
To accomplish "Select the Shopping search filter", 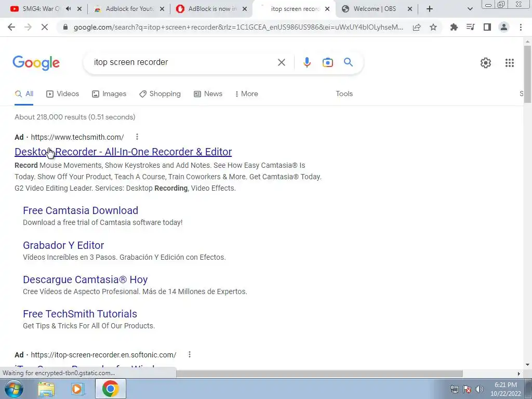I will (x=160, y=94).
